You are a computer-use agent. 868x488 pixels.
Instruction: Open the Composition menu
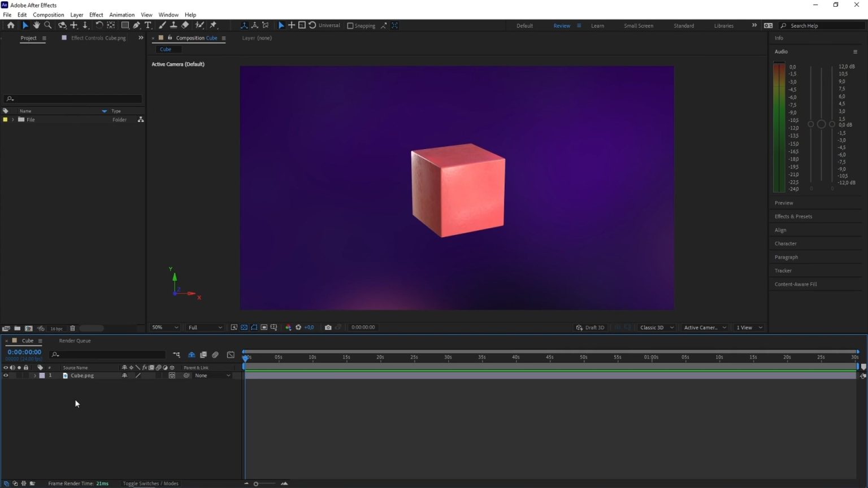click(x=49, y=15)
